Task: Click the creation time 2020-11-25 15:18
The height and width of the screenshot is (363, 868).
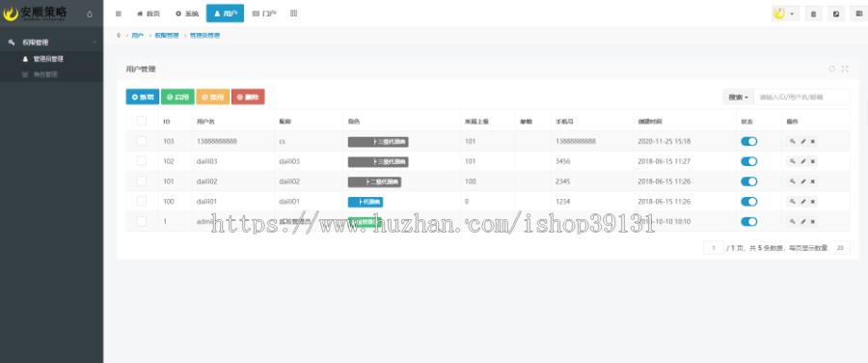Action: pos(664,141)
